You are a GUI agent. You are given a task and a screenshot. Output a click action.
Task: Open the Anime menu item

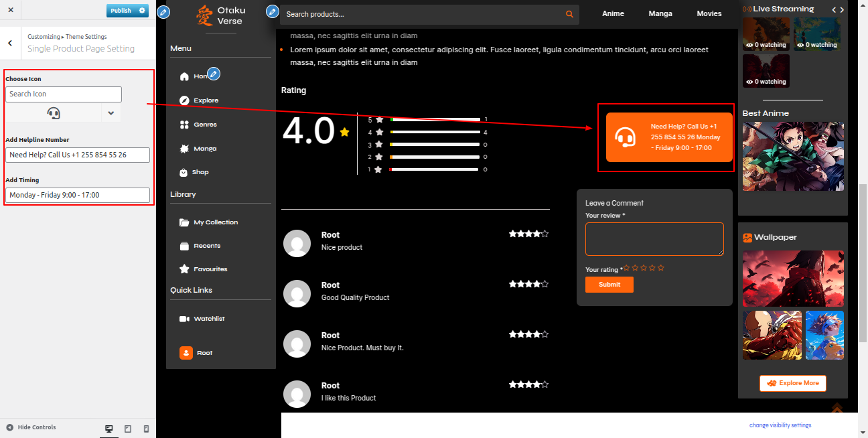[x=613, y=13]
